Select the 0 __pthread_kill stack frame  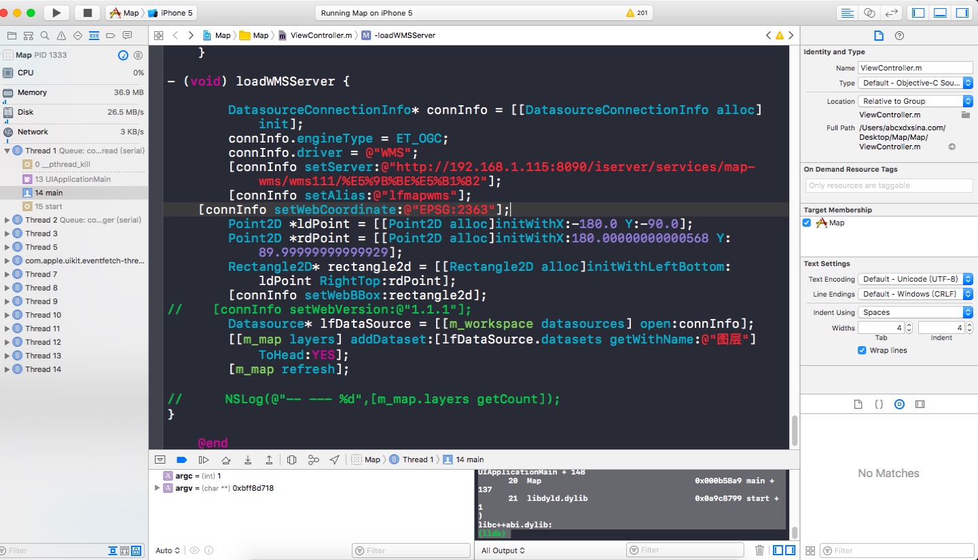tap(74, 164)
